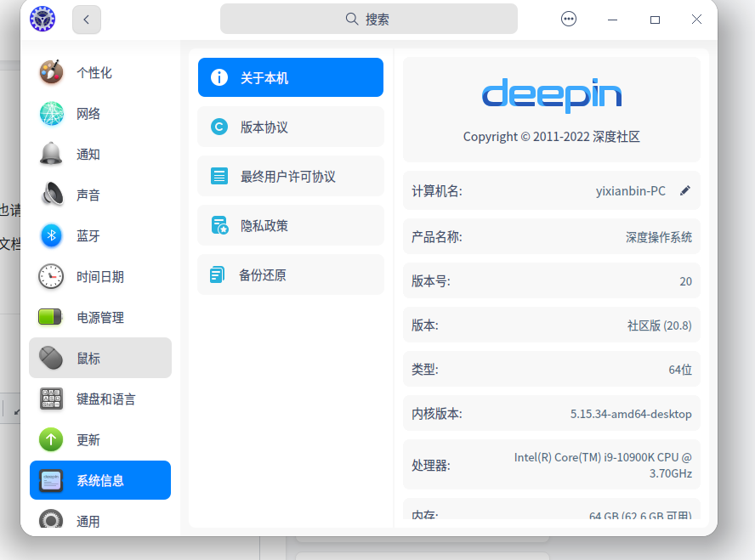Click the 时间日期 label in sidebar
Screen dimensions: 755x560
100,277
